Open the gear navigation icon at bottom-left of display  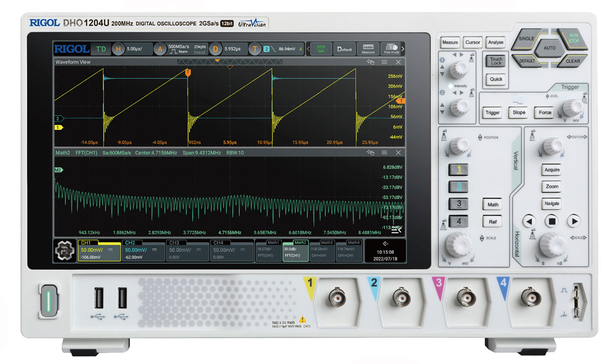point(65,250)
